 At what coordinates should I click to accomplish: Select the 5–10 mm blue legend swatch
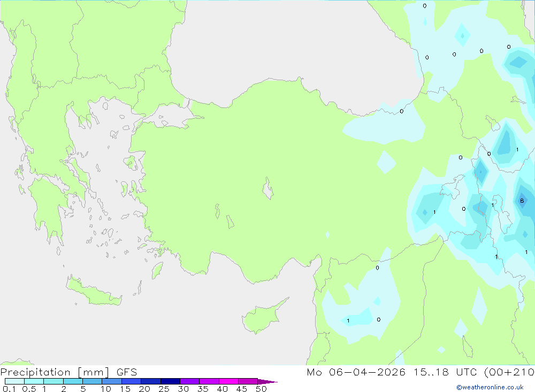(x=92, y=381)
